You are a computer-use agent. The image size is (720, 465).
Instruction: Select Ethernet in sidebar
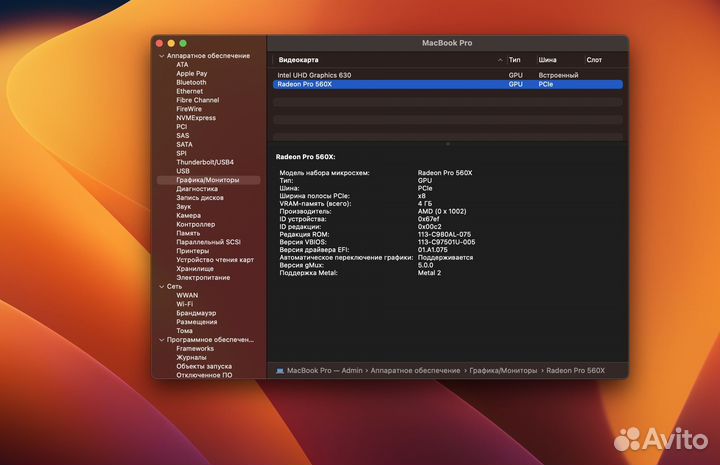point(190,91)
